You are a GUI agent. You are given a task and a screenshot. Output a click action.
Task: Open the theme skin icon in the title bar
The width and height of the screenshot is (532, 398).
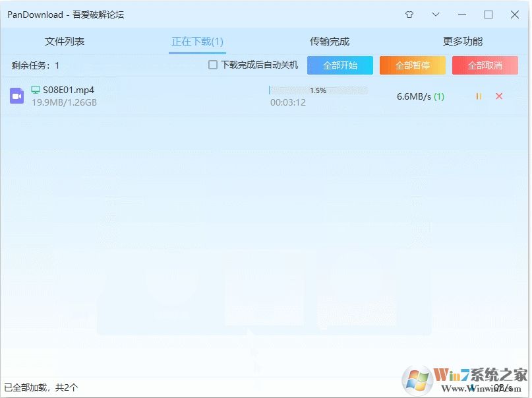pyautogui.click(x=409, y=14)
